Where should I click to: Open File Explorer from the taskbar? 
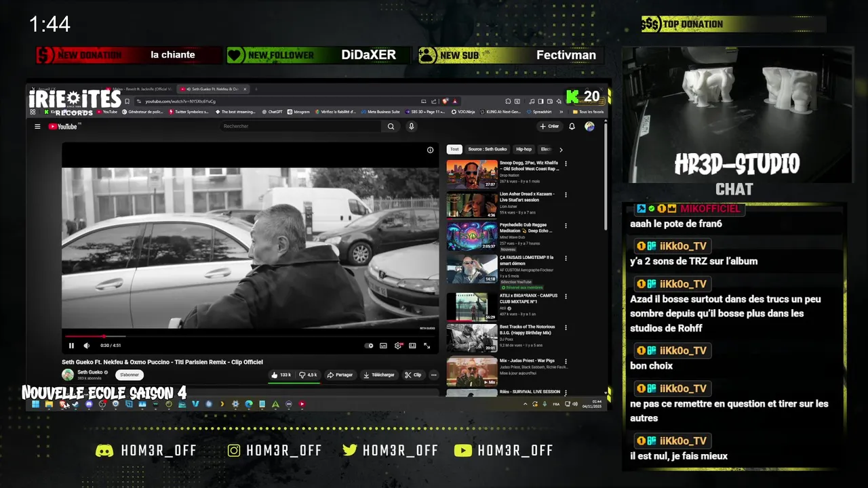[x=49, y=404]
